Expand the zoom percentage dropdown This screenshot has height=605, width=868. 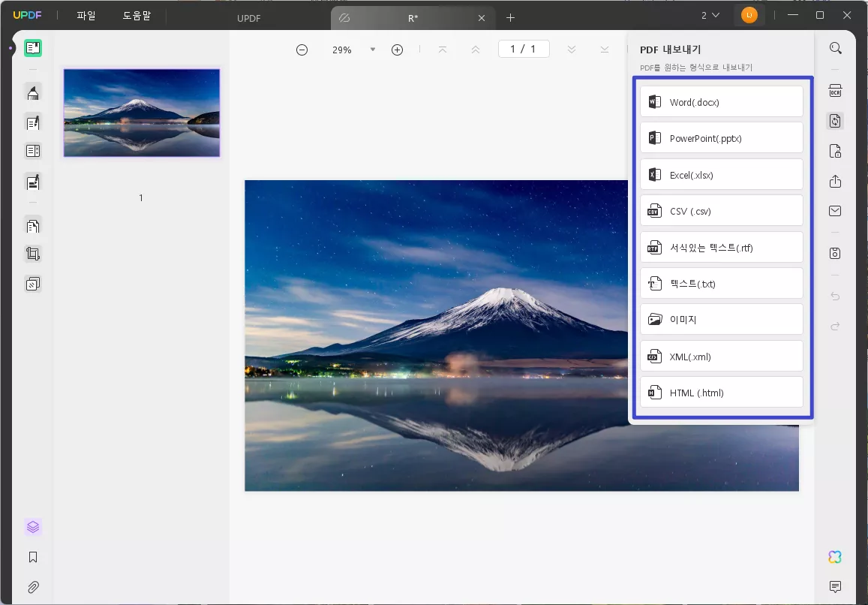coord(373,50)
